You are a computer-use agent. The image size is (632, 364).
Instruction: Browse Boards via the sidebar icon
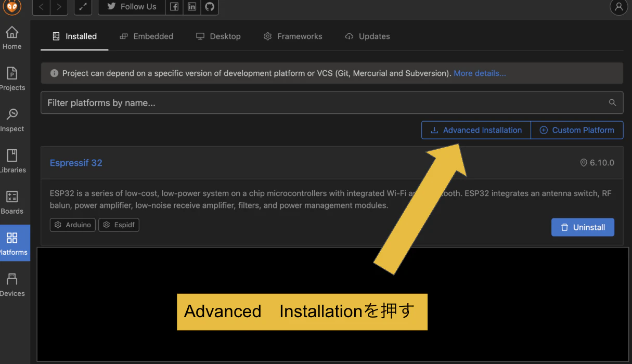click(12, 201)
